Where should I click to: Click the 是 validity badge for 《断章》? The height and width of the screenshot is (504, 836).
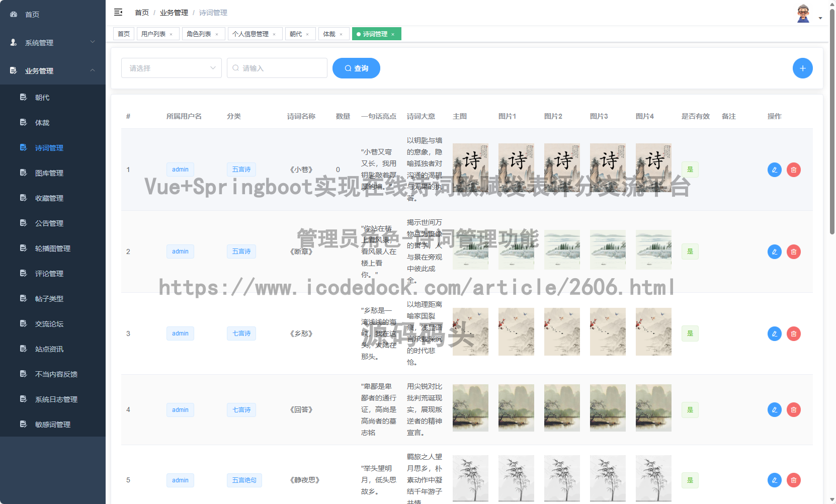[690, 251]
